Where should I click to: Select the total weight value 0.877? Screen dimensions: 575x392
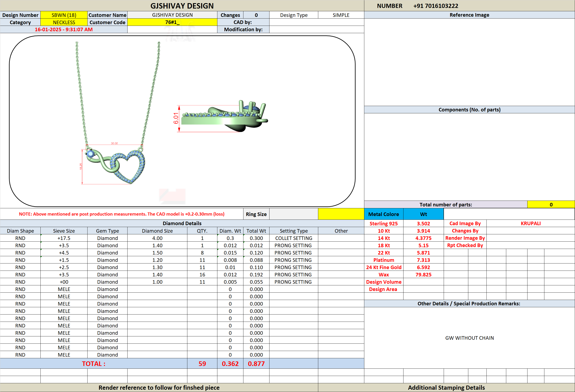(256, 363)
